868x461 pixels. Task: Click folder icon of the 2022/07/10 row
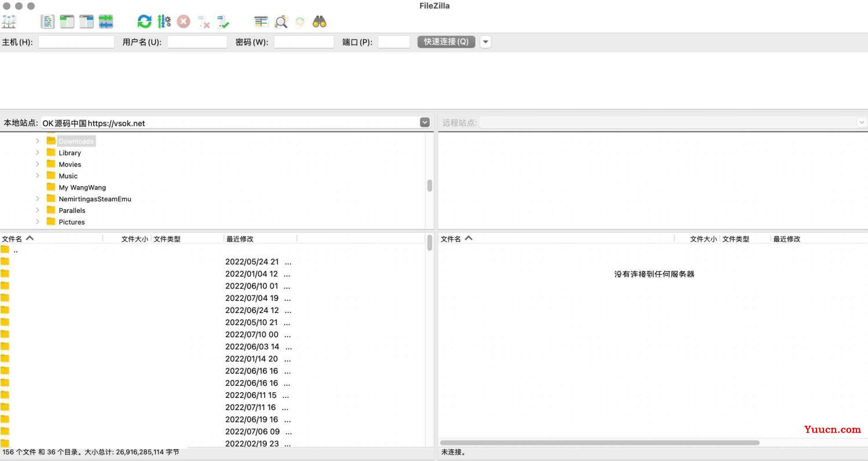click(x=5, y=334)
